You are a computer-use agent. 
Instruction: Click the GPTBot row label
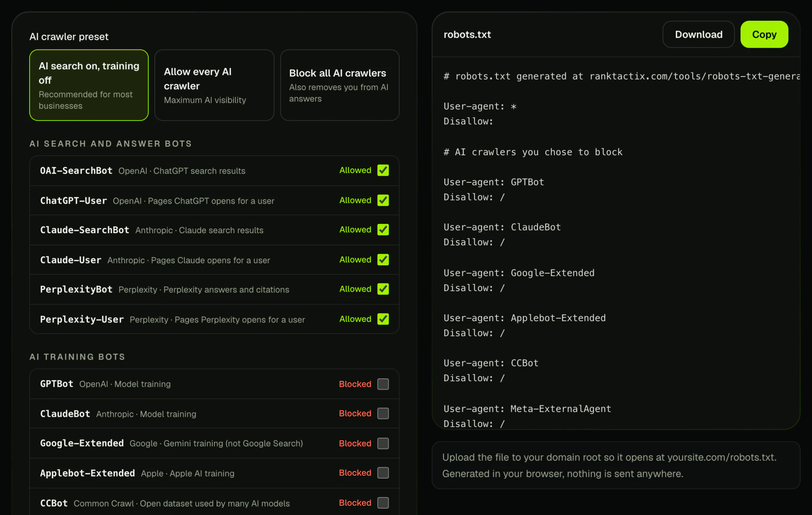coord(57,384)
